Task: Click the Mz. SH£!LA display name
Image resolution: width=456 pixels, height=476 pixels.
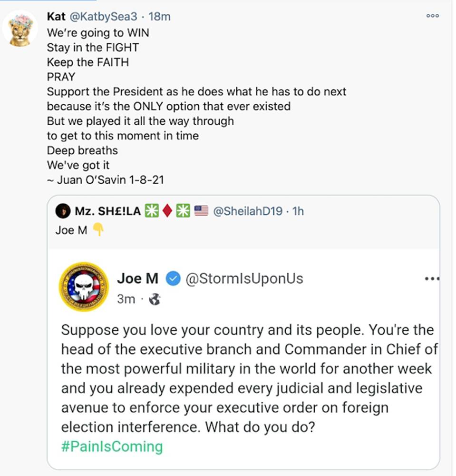Action: pyautogui.click(x=107, y=211)
